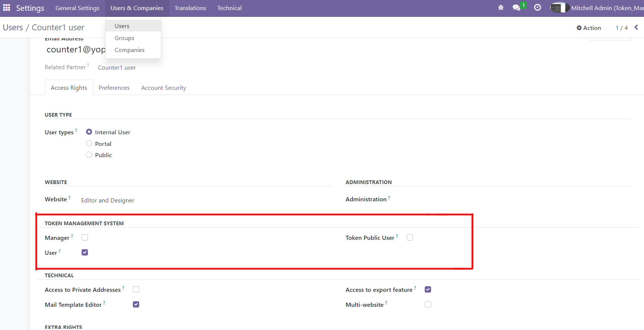Open the conversations chat icon
Viewport: 644px width, 330px height.
(x=516, y=8)
